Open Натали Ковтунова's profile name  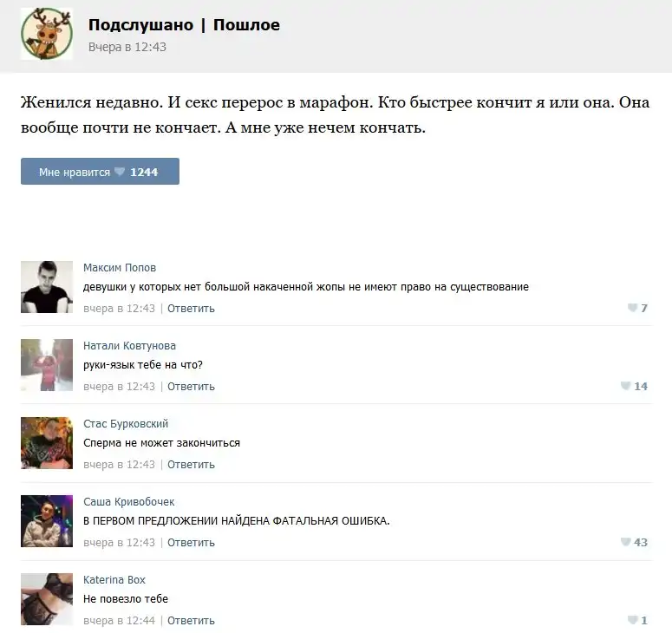129,345
